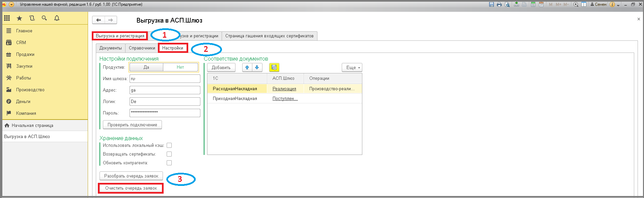Enable Обновить контрагента checkbox

[x=169, y=163]
